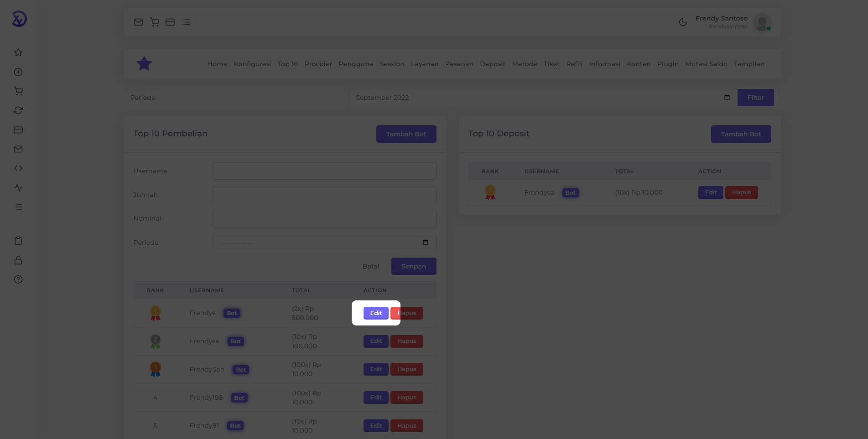The width and height of the screenshot is (868, 439).
Task: Open the Provider menu item
Action: coord(318,64)
